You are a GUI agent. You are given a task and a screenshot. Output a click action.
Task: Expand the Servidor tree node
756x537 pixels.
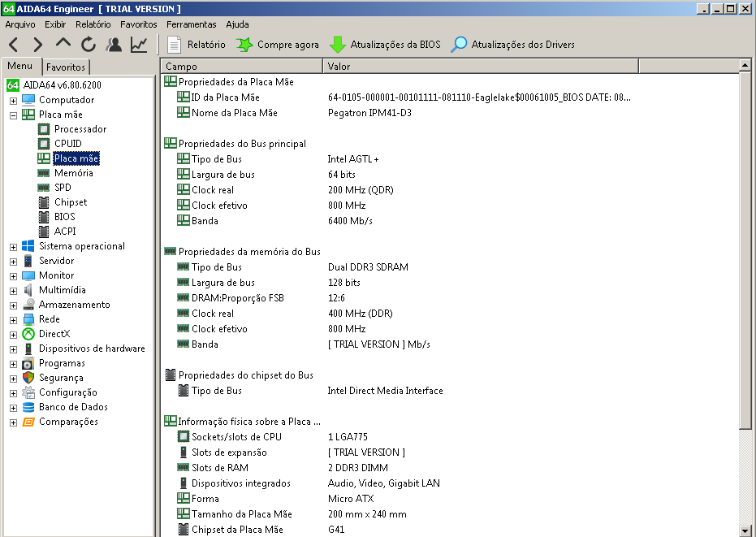point(14,262)
